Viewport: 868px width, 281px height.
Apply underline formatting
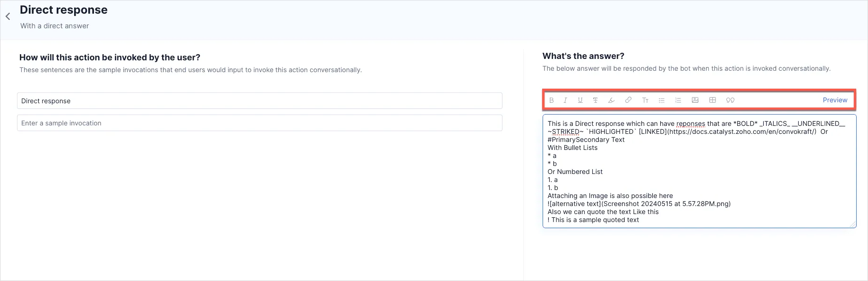pyautogui.click(x=580, y=100)
